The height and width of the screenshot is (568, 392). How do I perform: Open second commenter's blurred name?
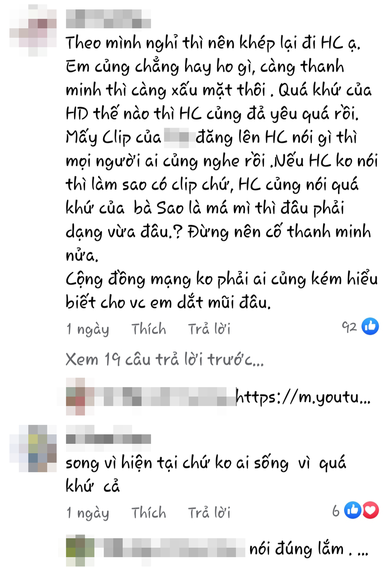click(x=108, y=434)
